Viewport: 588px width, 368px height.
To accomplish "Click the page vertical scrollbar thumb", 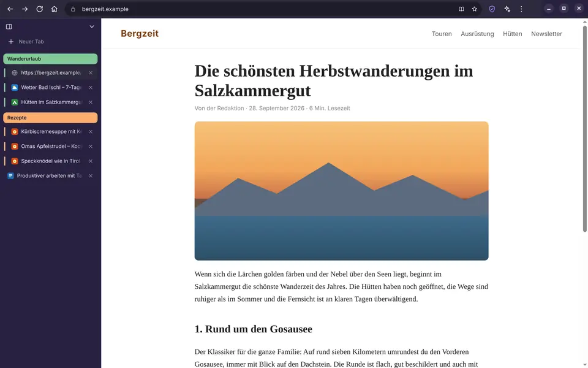I will point(584,128).
